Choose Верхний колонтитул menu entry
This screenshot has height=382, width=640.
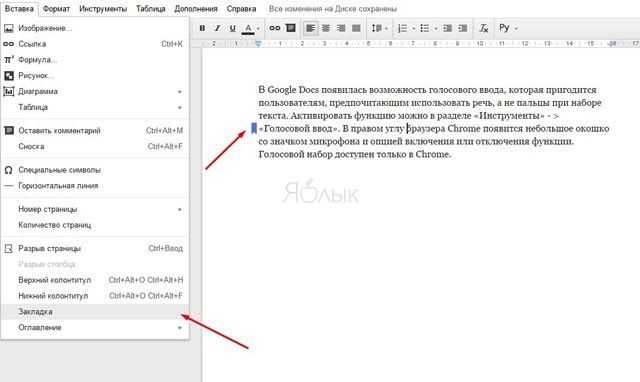pyautogui.click(x=95, y=280)
